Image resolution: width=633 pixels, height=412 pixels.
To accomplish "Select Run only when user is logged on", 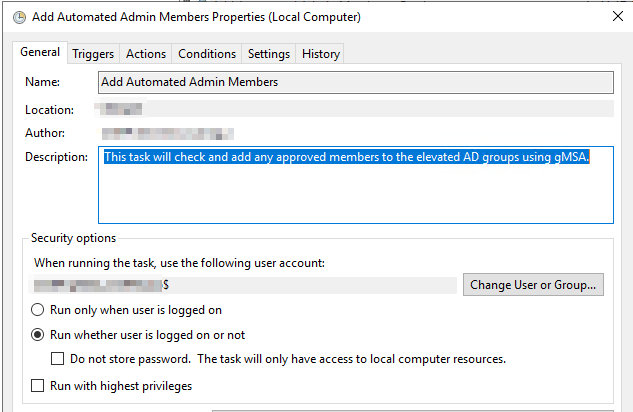I will [x=126, y=310].
